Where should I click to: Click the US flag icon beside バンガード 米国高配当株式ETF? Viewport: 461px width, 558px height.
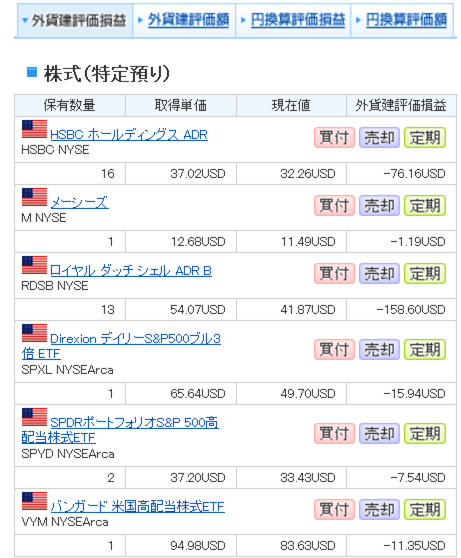pyautogui.click(x=34, y=501)
